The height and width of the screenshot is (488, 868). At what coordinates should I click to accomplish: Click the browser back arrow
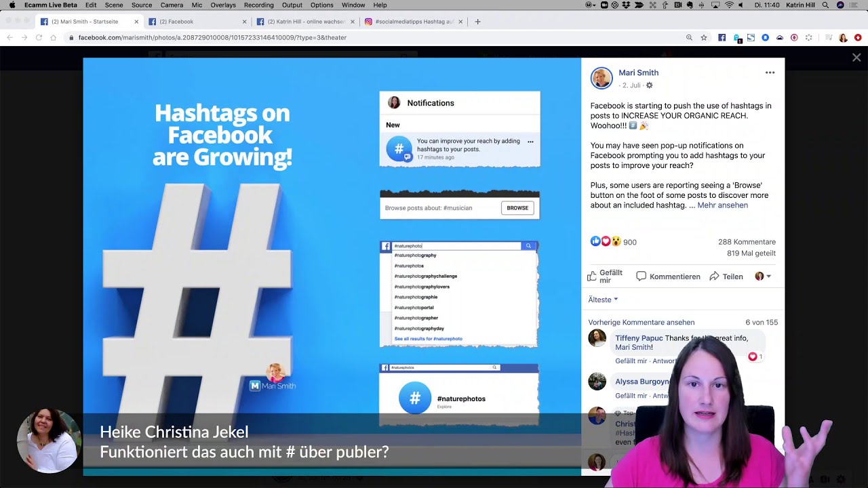[9, 37]
